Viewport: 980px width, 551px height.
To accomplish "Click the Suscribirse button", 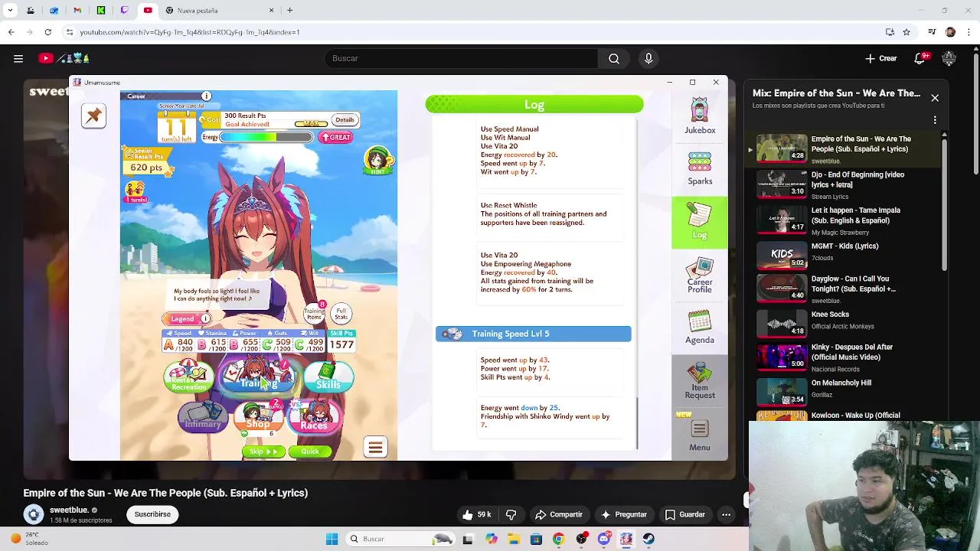I will coord(152,514).
